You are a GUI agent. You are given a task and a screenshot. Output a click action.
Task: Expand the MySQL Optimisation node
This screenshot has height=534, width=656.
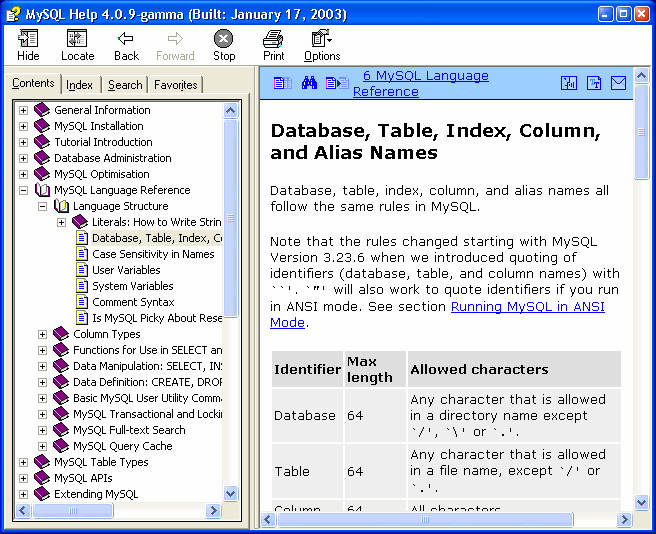point(23,174)
